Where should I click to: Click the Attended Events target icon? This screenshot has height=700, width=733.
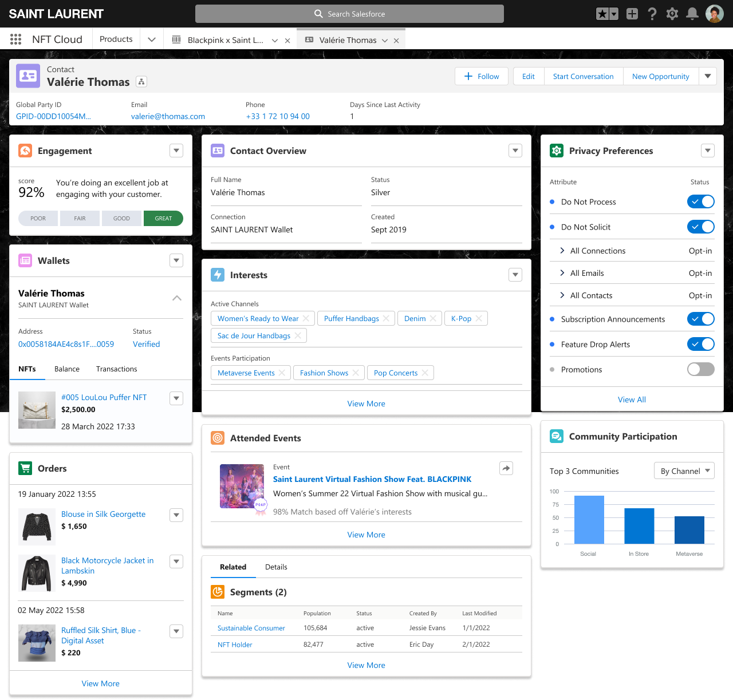[x=217, y=438]
